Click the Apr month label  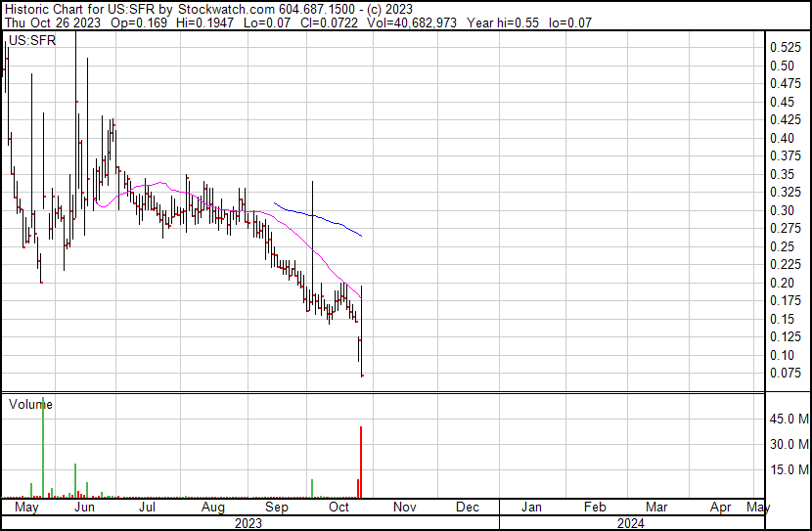coord(721,508)
